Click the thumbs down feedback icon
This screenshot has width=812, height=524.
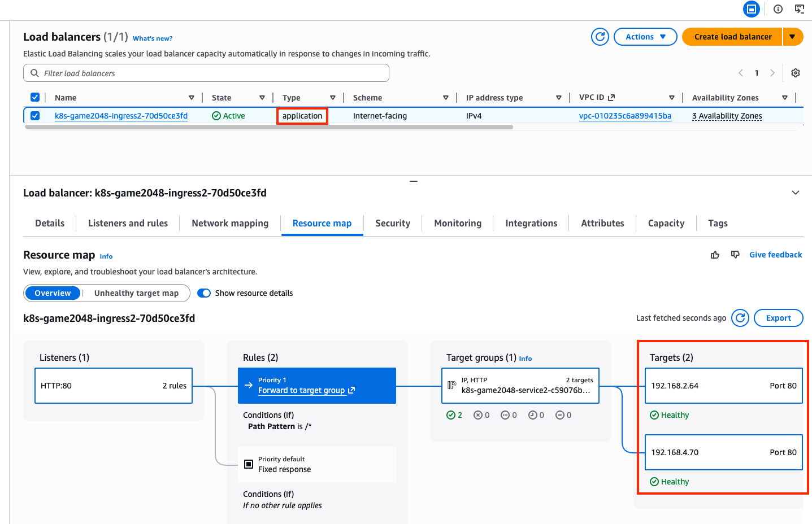pyautogui.click(x=735, y=255)
